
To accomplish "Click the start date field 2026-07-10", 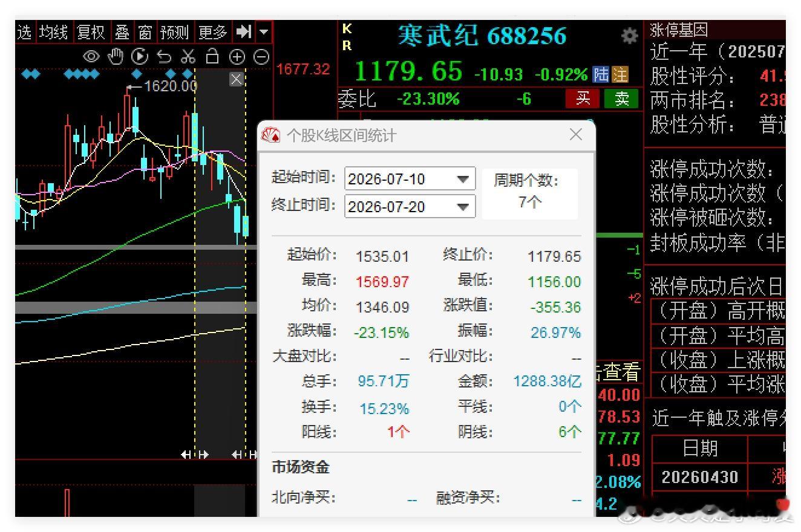I will [410, 179].
